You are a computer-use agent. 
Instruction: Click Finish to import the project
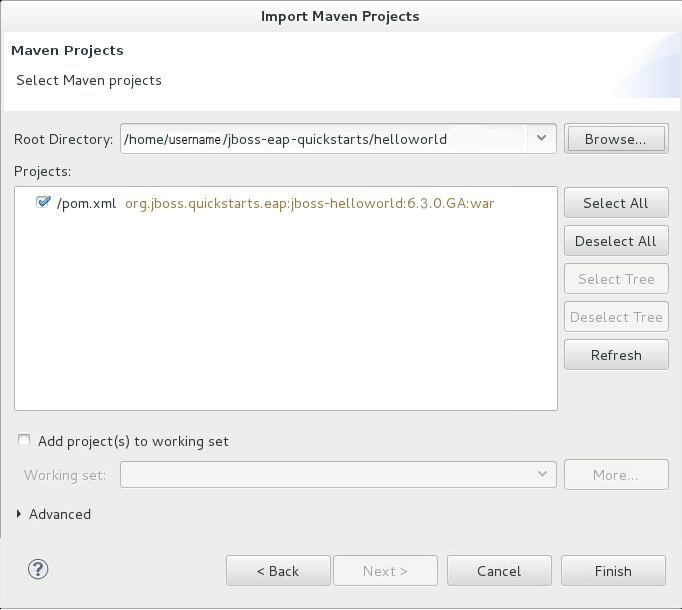point(612,571)
